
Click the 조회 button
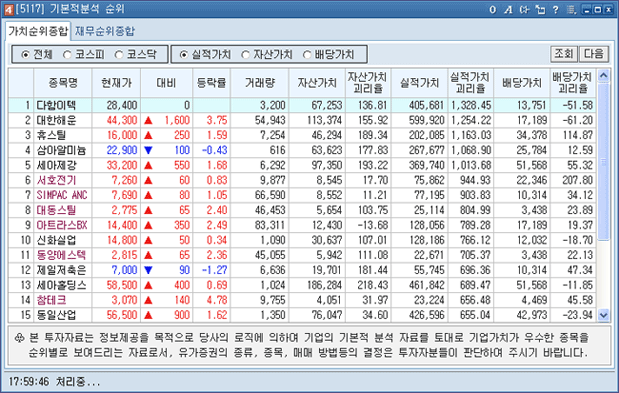(564, 54)
